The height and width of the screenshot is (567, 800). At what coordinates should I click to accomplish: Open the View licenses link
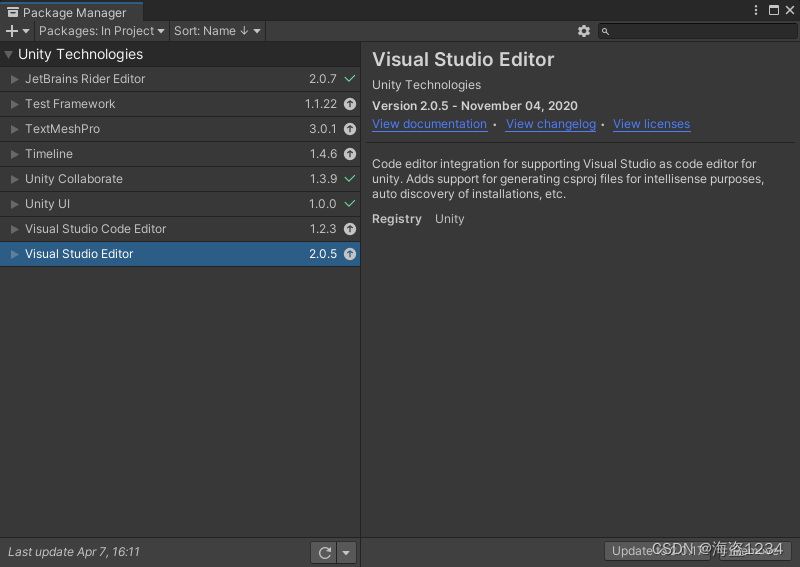[652, 124]
